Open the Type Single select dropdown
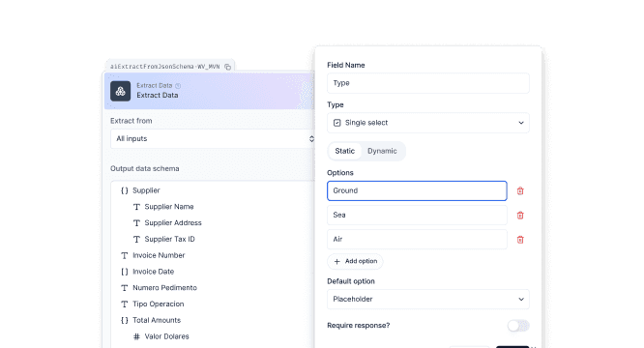Image resolution: width=644 pixels, height=348 pixels. (428, 123)
